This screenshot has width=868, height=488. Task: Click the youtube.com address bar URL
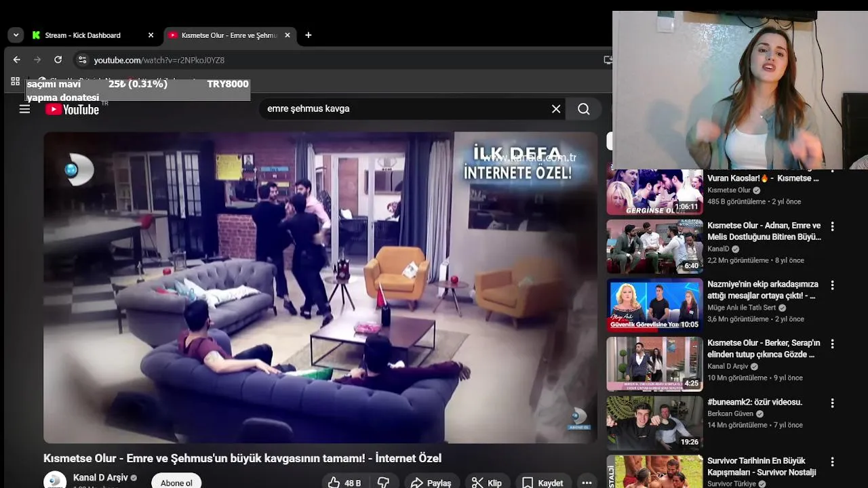[159, 60]
